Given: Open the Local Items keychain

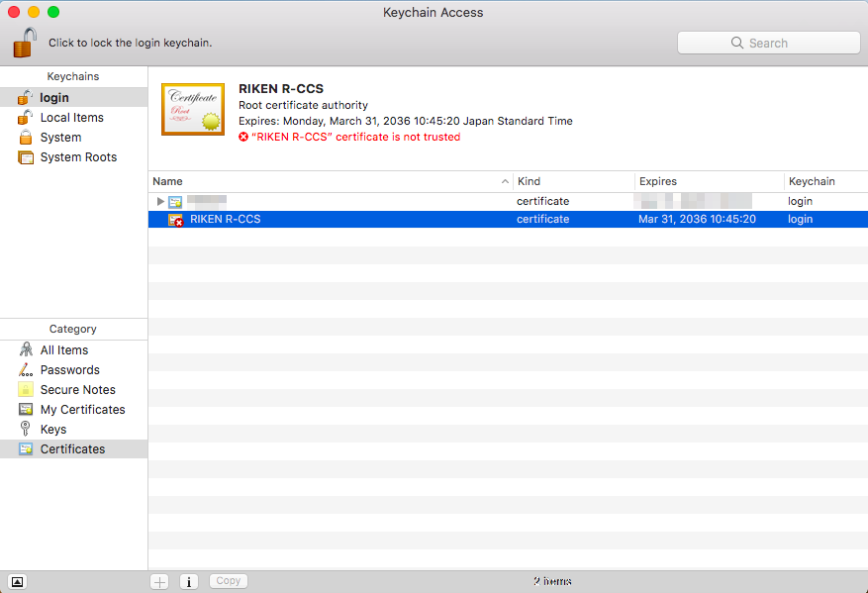Looking at the screenshot, I should click(72, 117).
